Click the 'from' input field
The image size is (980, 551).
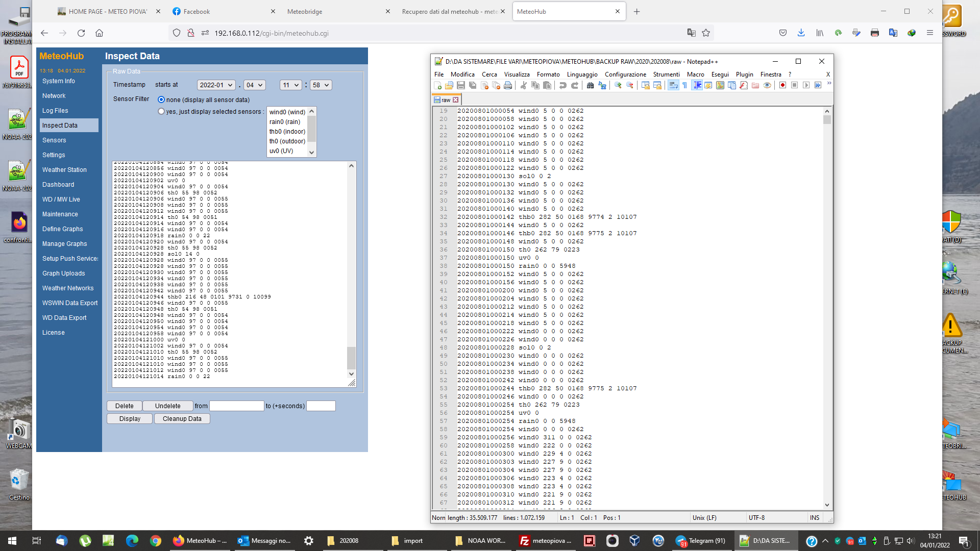237,406
